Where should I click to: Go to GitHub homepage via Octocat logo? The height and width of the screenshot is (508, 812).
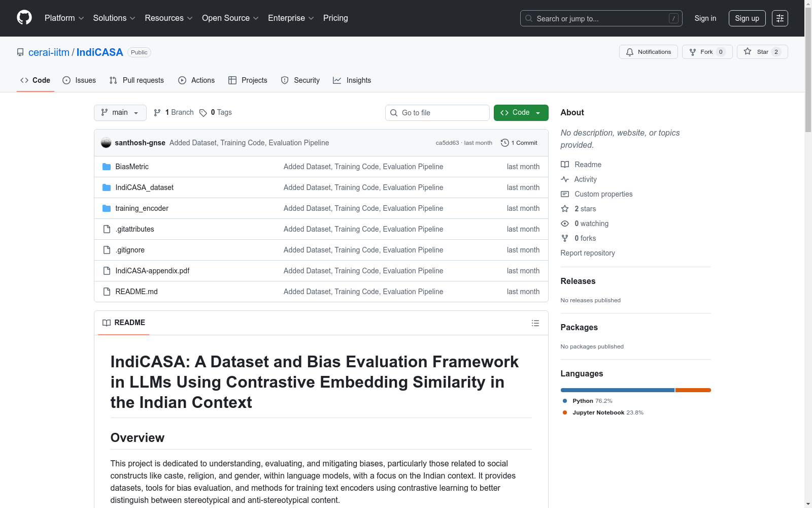tap(24, 18)
